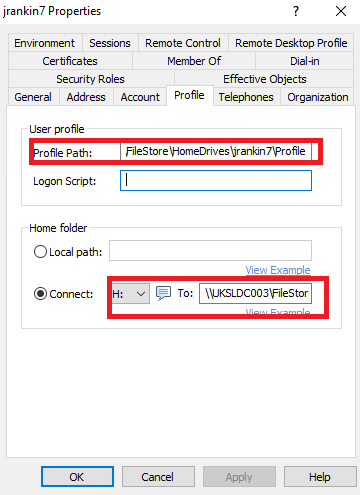Open the Remote Desktop Profile tab
The width and height of the screenshot is (360, 495).
tap(291, 43)
